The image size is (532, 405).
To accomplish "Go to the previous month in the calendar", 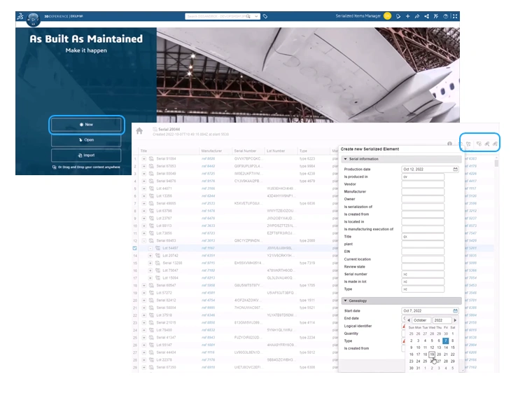I will [x=409, y=320].
